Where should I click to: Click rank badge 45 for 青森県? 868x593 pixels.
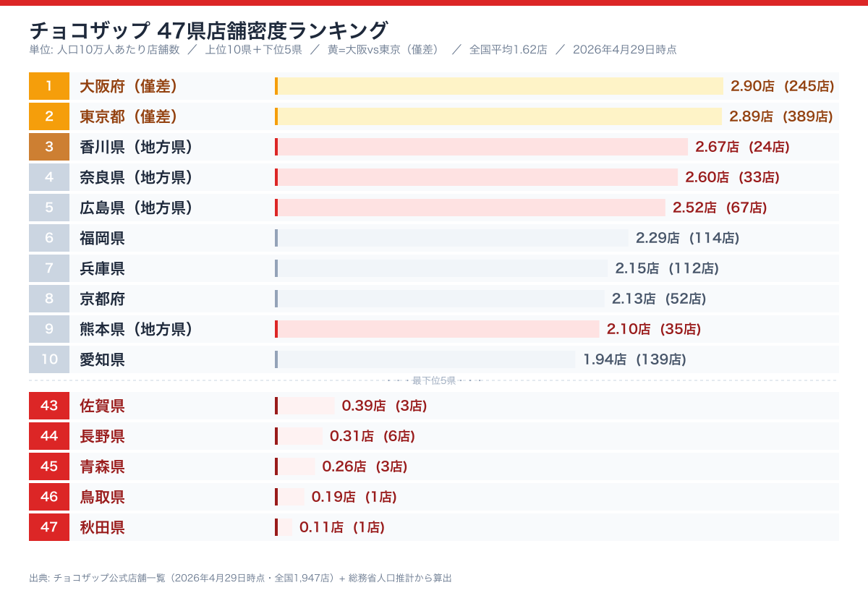pyautogui.click(x=49, y=466)
